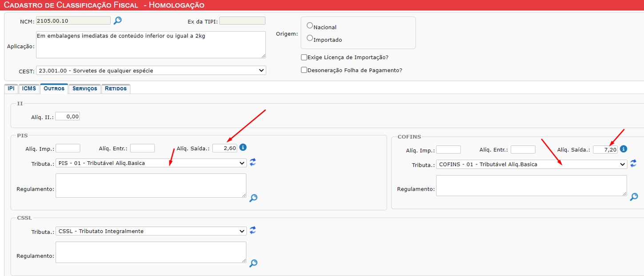Switch to the IPI tab
The image size is (644, 276).
coord(11,88)
